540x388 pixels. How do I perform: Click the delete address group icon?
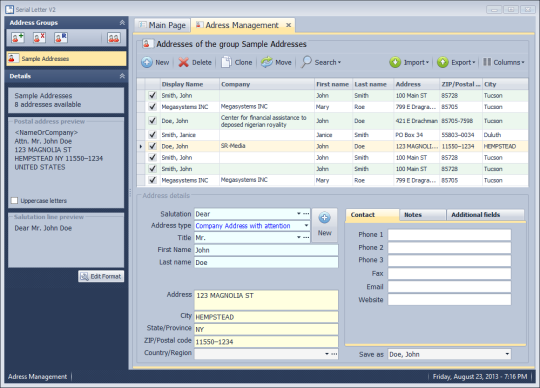pyautogui.click(x=39, y=38)
